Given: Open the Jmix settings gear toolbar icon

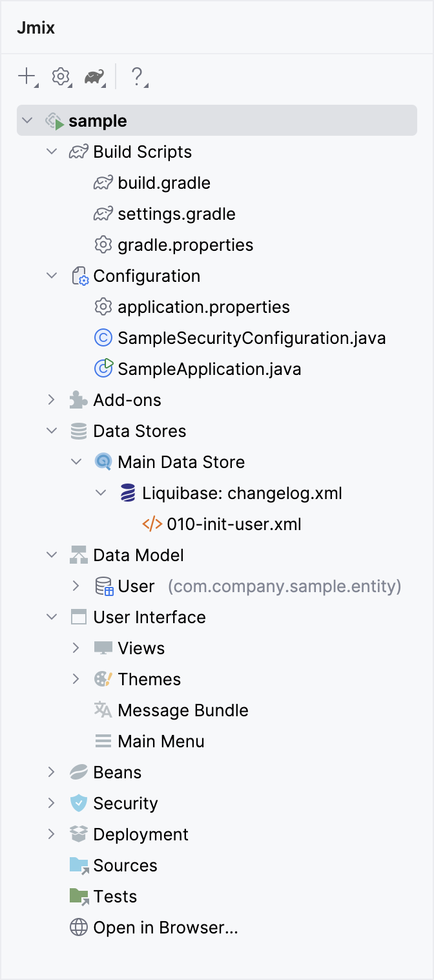Looking at the screenshot, I should coord(61,77).
